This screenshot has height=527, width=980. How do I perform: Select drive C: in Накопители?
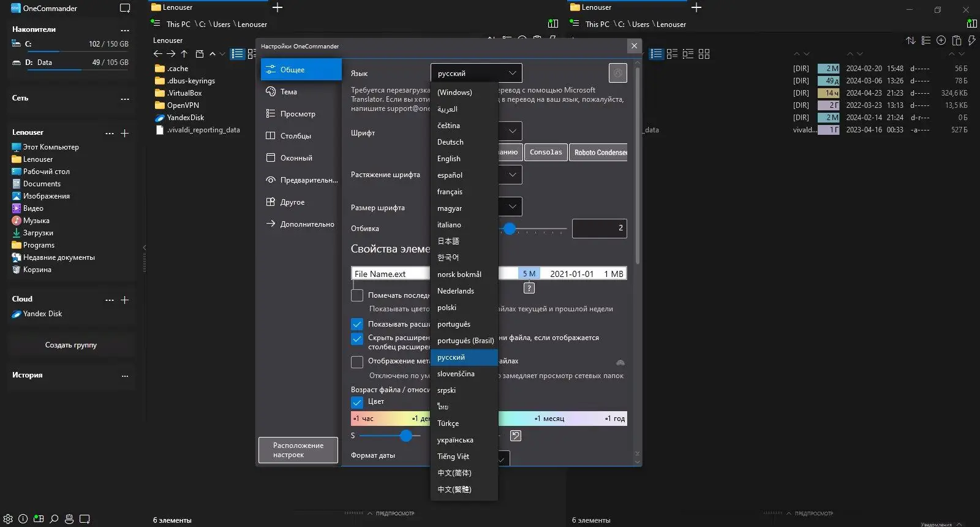[x=71, y=44]
